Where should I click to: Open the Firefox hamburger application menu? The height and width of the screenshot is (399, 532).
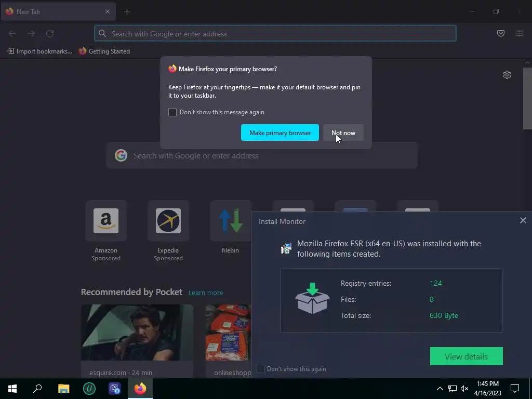[x=520, y=33]
